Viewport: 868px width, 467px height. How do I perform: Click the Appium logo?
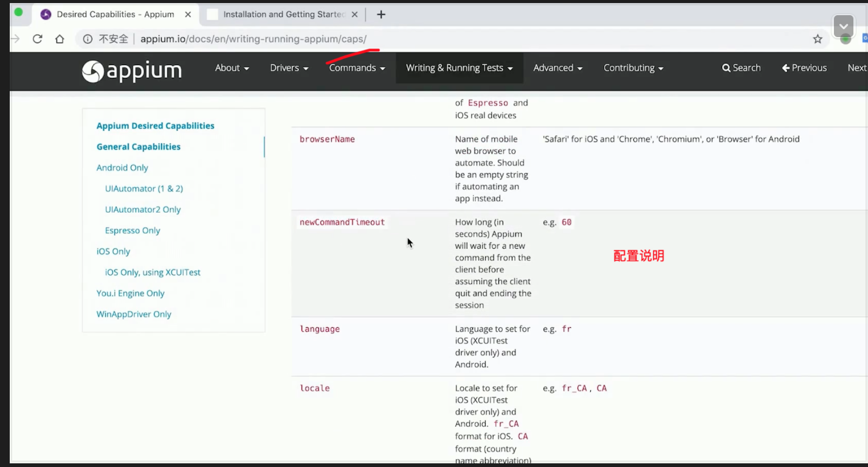[x=132, y=71]
